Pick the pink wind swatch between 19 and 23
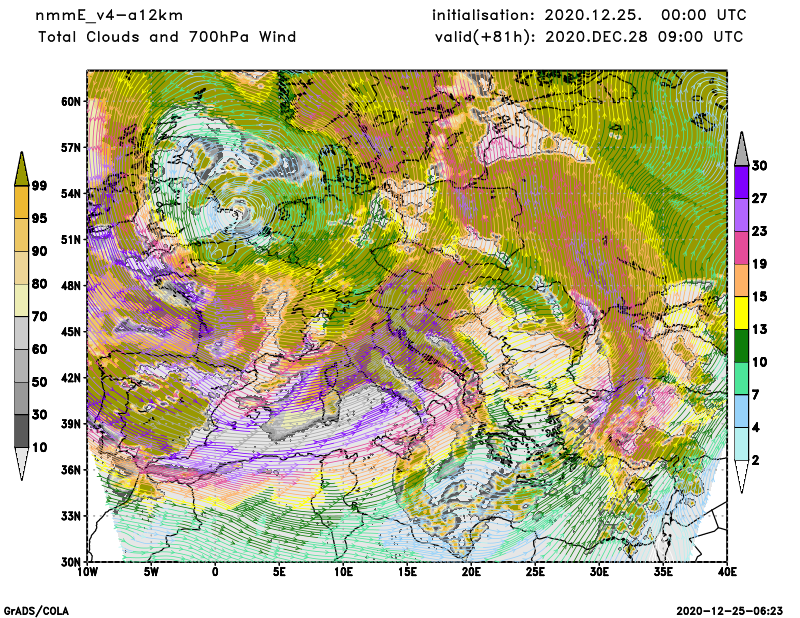Image resolution: width=800 pixels, height=618 pixels. pyautogui.click(x=741, y=248)
